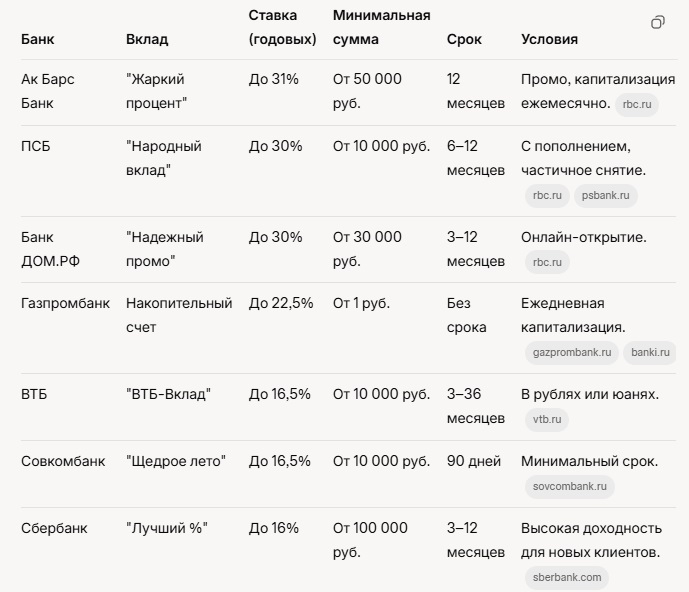Open the sberbank.com source chip

pos(566,577)
